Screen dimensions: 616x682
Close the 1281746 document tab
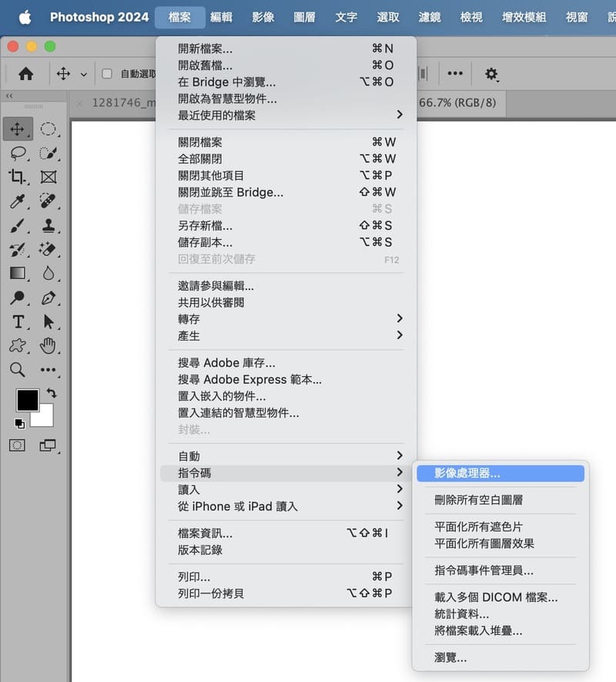[x=79, y=103]
